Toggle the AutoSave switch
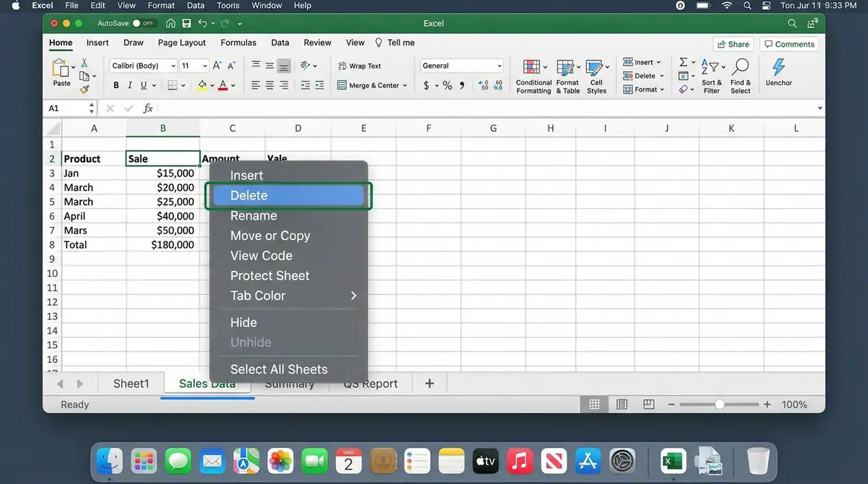 pyautogui.click(x=144, y=24)
